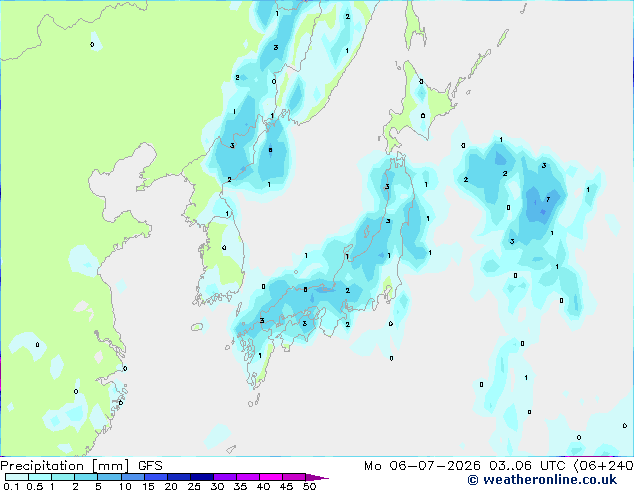Click the legend label "45"
This screenshot has width=634, height=490.
[286, 486]
